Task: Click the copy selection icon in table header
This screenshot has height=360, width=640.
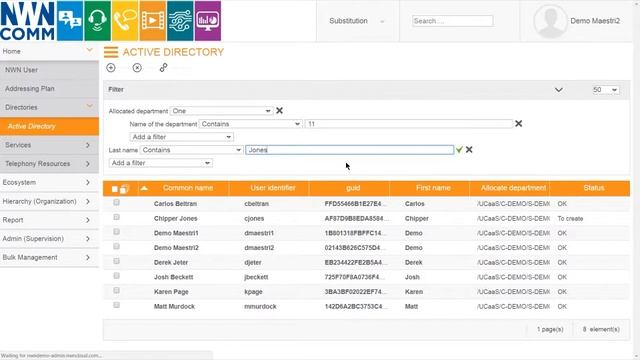Action: [x=124, y=189]
